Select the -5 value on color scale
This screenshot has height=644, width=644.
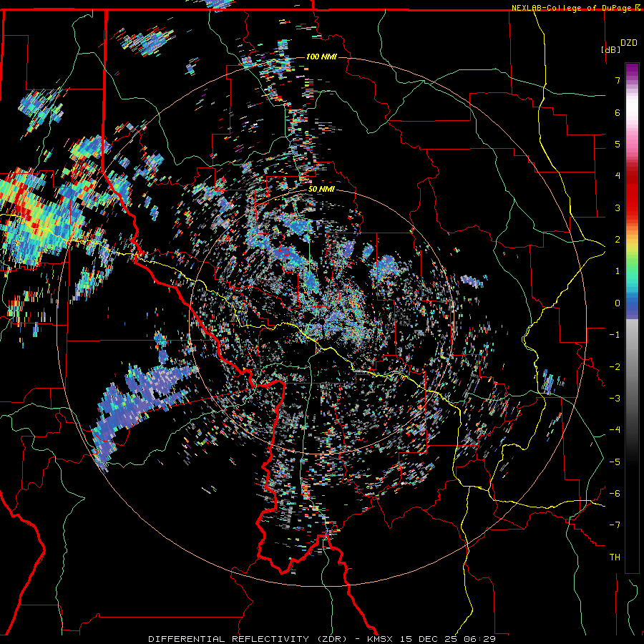click(x=615, y=462)
